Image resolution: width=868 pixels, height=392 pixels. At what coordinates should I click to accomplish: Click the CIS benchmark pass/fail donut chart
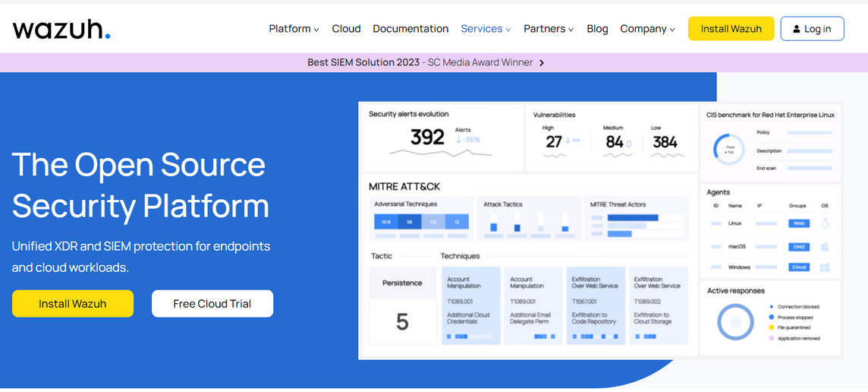tap(729, 149)
